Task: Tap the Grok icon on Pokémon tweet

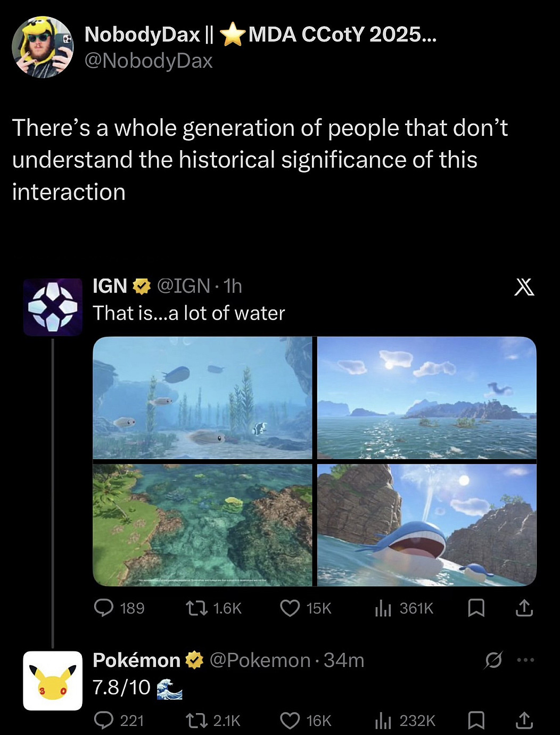Action: point(493,660)
